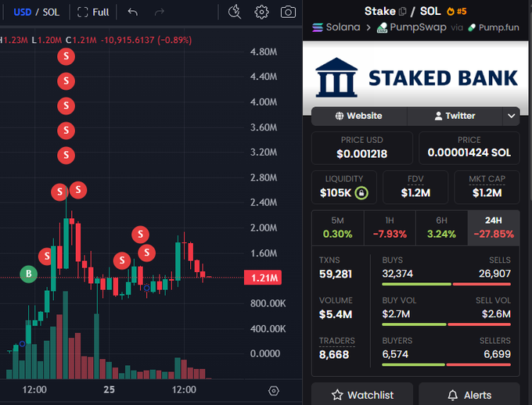
Task: Click the SELLS 26,907 count
Action: point(494,274)
